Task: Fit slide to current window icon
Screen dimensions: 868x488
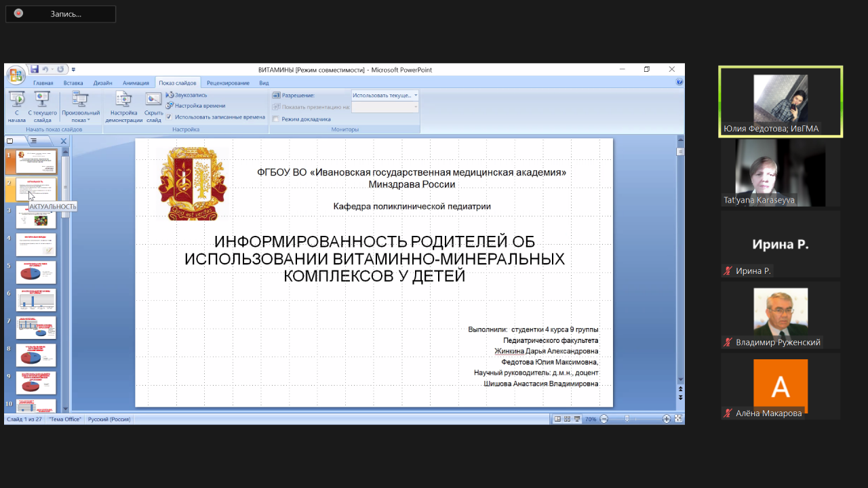Action: click(x=678, y=419)
